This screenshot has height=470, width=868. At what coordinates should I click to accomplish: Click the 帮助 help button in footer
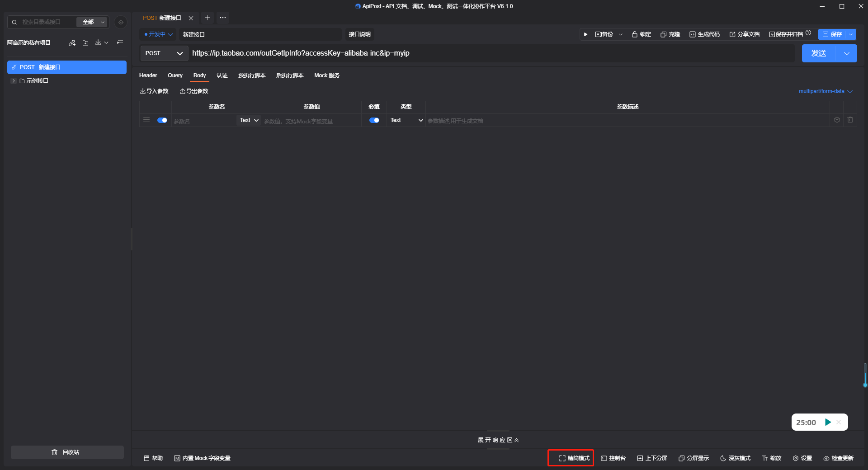pos(153,458)
